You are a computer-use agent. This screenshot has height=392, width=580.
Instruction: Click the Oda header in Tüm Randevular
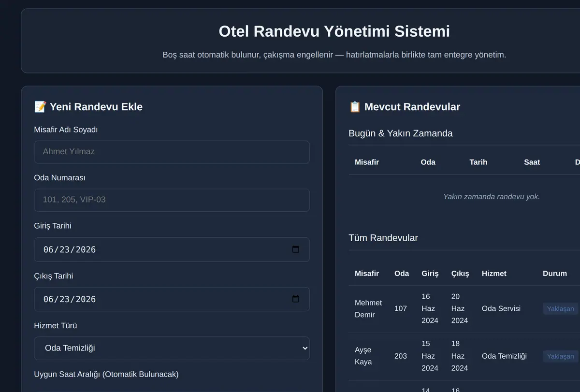coord(402,274)
